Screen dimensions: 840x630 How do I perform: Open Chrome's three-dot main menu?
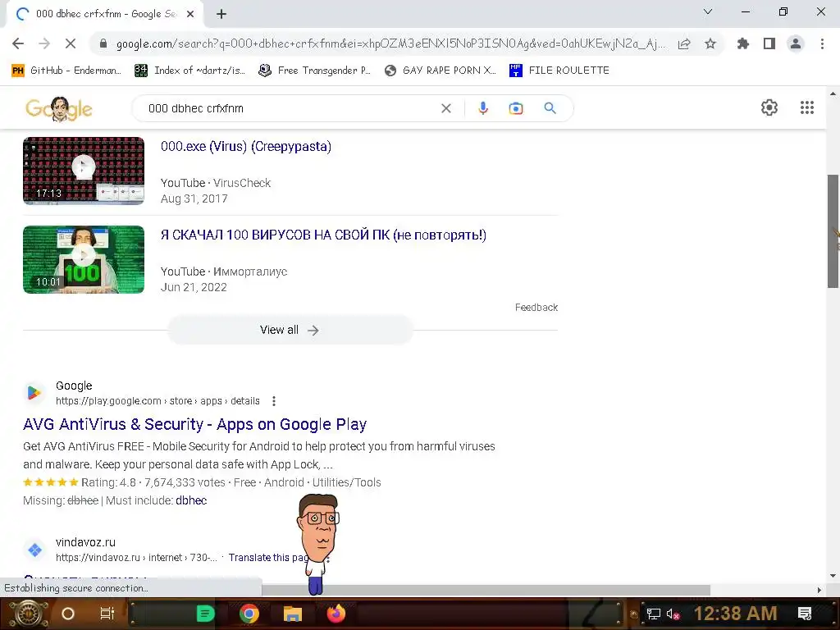point(822,44)
